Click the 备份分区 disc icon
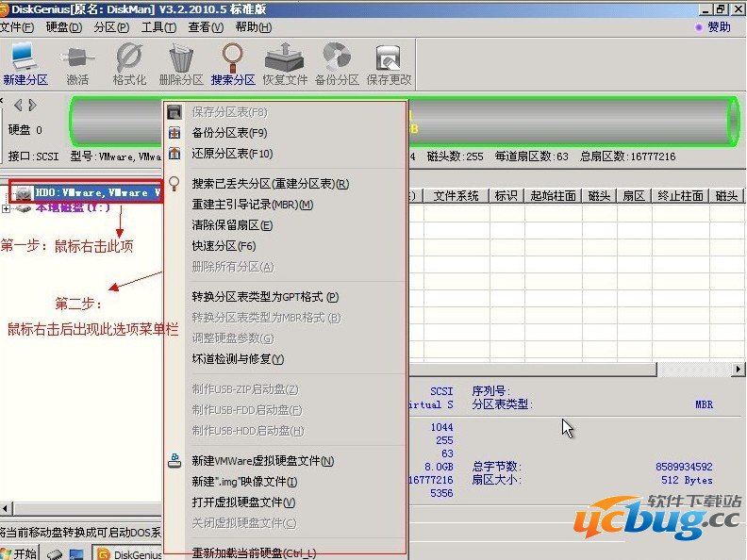This screenshot has height=560, width=747. coord(337,58)
